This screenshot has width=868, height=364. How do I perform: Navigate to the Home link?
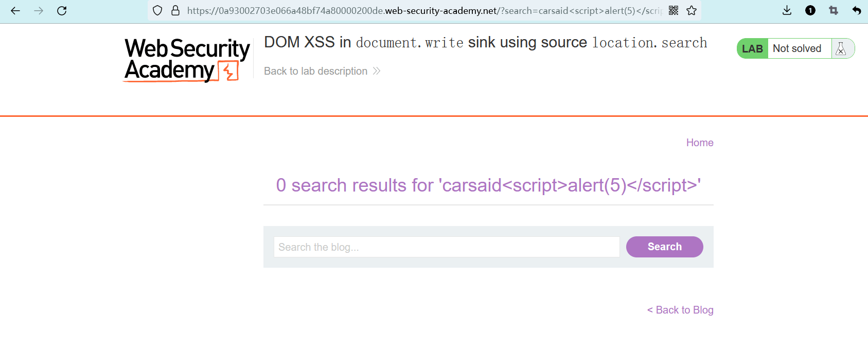pyautogui.click(x=700, y=143)
